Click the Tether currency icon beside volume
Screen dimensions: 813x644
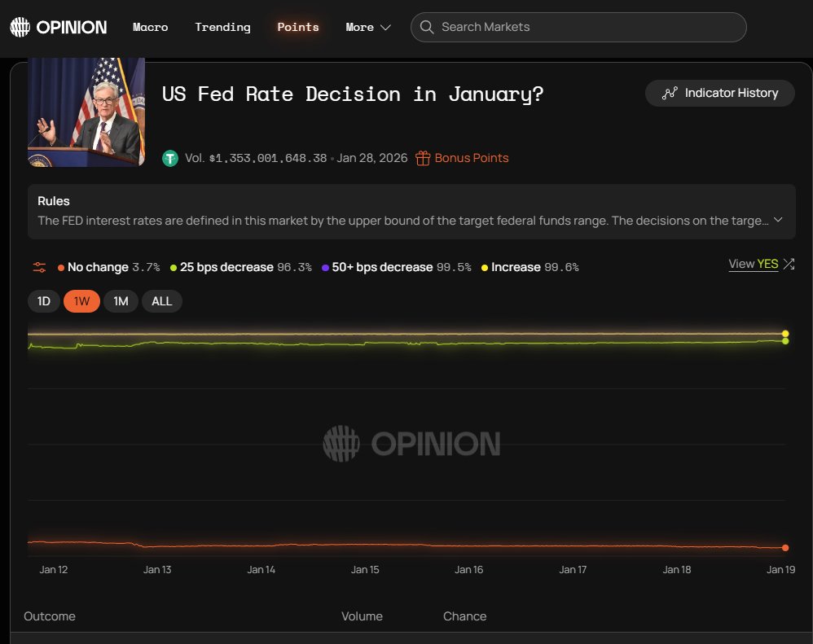170,158
